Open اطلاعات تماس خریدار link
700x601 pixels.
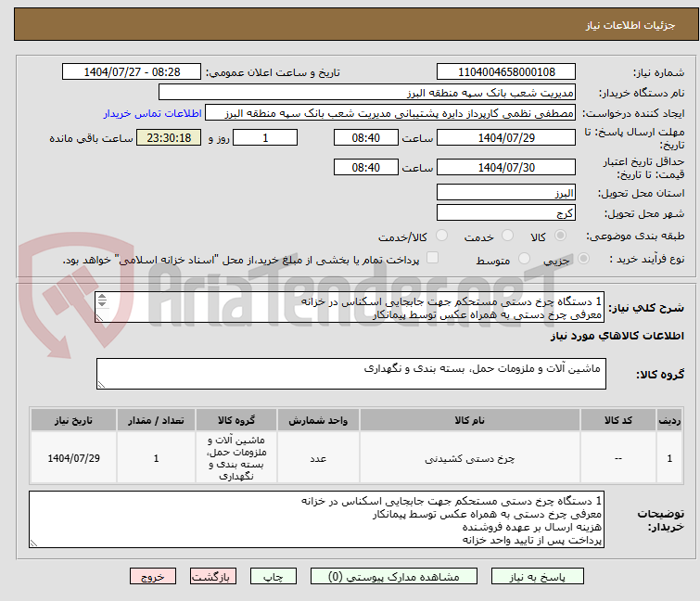tap(153, 113)
